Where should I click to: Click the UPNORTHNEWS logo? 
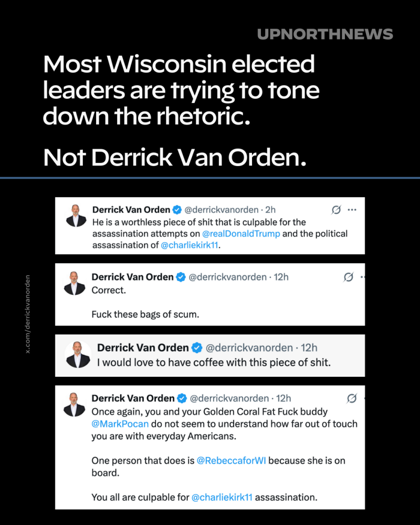pyautogui.click(x=325, y=35)
